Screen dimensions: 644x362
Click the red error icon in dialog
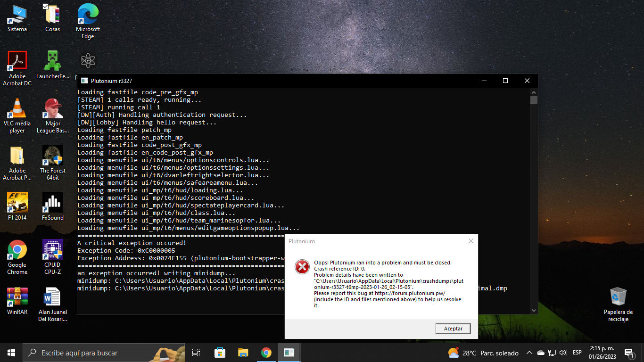click(x=302, y=267)
